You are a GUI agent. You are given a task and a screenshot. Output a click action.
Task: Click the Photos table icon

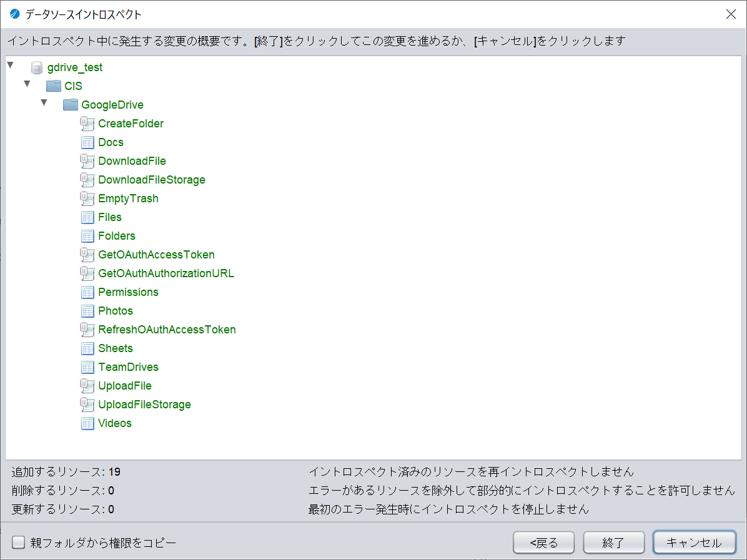click(87, 311)
